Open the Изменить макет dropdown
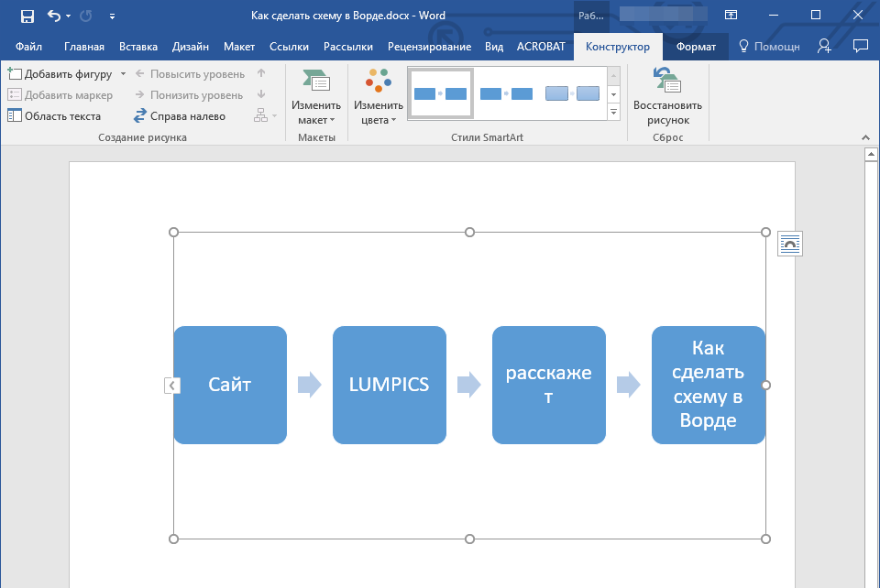880x588 pixels. tap(316, 97)
